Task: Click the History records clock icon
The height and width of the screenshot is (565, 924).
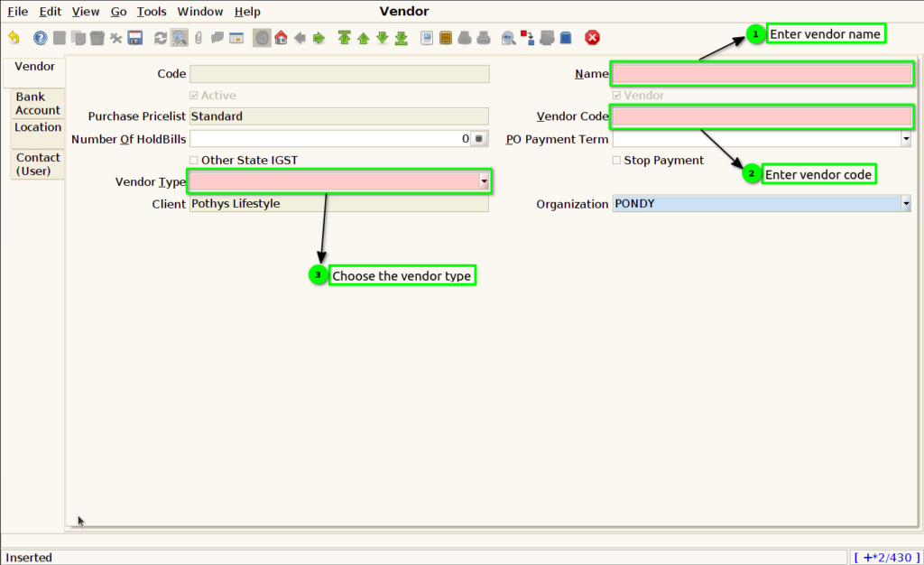Action: pos(262,38)
